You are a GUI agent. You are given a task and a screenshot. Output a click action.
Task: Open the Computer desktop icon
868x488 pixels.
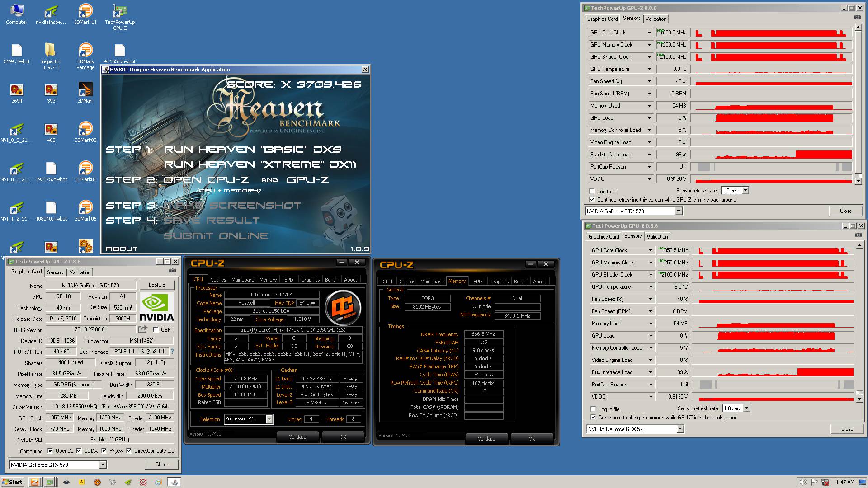pos(16,14)
